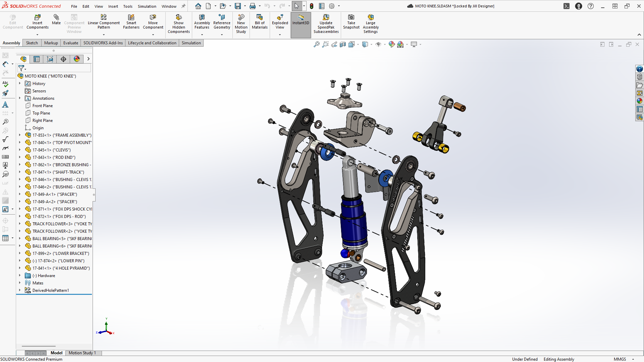The image size is (644, 362).
Task: Open the Appearances, Scenes and Decals pane
Action: point(640,101)
